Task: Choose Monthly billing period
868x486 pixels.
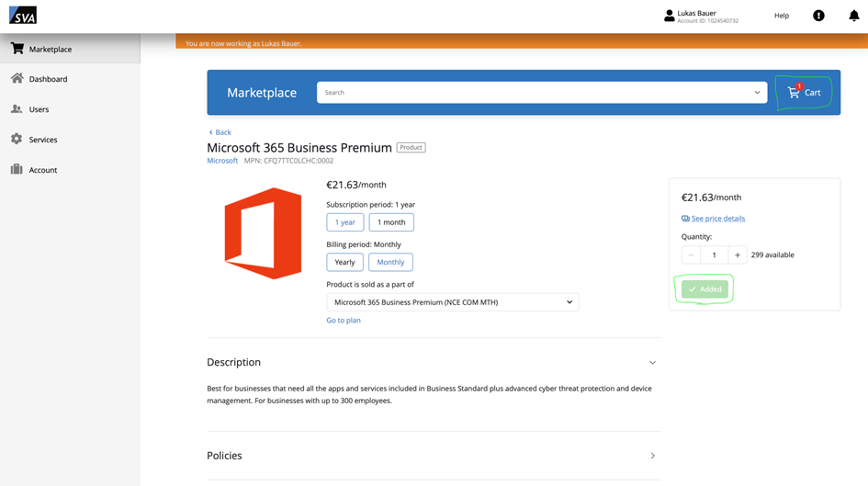Action: (x=390, y=262)
